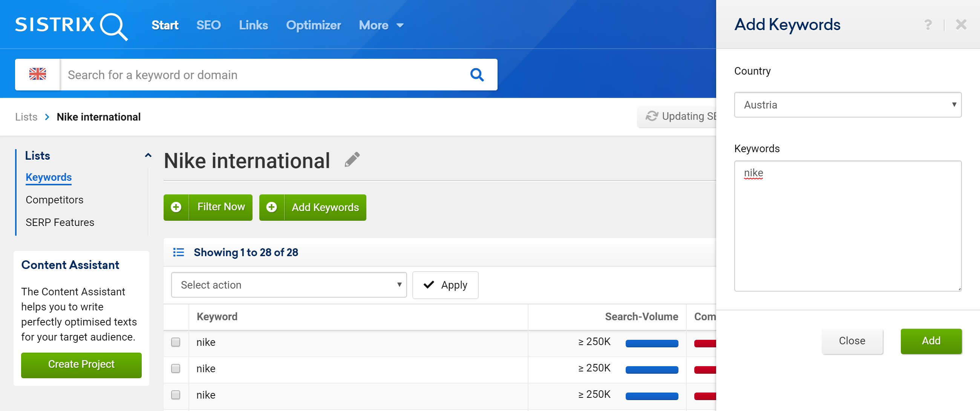
Task: Edit list name with pencil icon
Action: (x=352, y=160)
